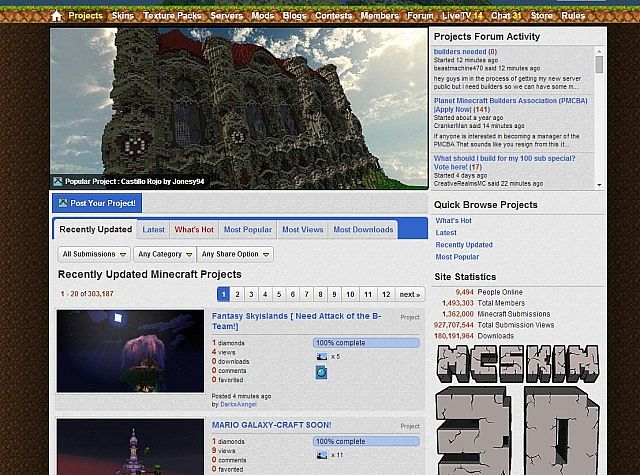Open the Mods section

point(262,16)
